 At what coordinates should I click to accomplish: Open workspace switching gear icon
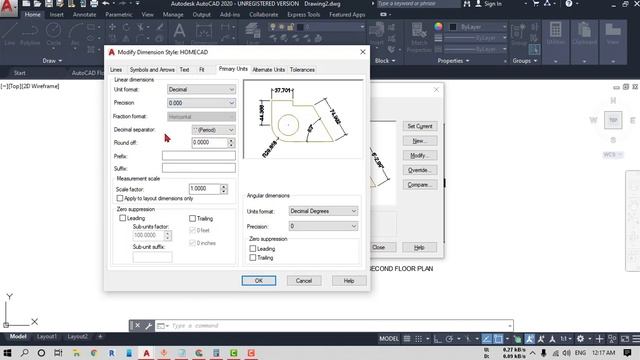[580, 339]
